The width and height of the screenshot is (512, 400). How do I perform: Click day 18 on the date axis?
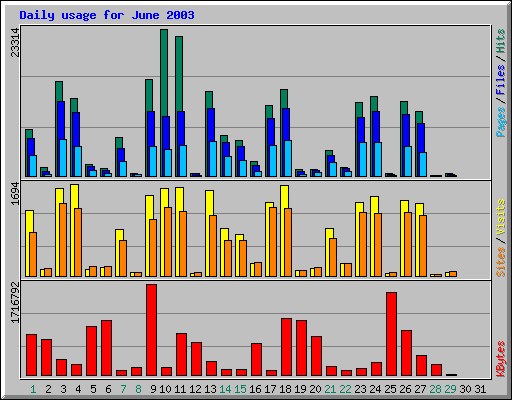[x=285, y=389]
